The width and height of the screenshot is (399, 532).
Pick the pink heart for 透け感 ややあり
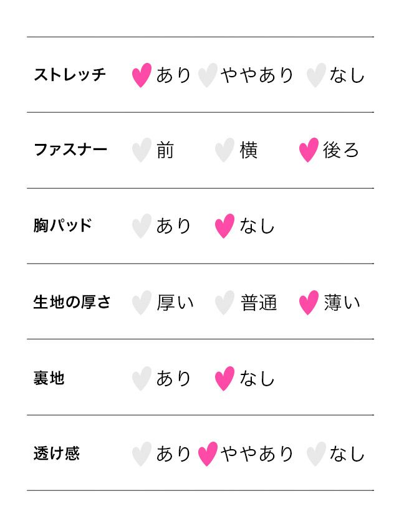coord(208,454)
